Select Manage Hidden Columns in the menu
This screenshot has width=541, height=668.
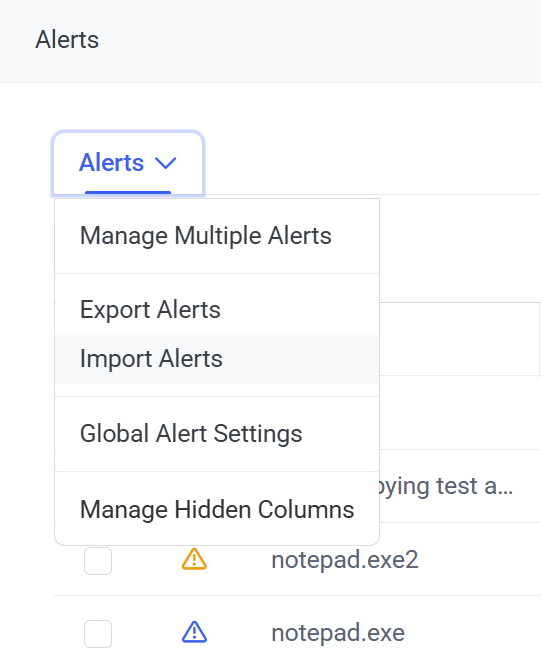217,509
